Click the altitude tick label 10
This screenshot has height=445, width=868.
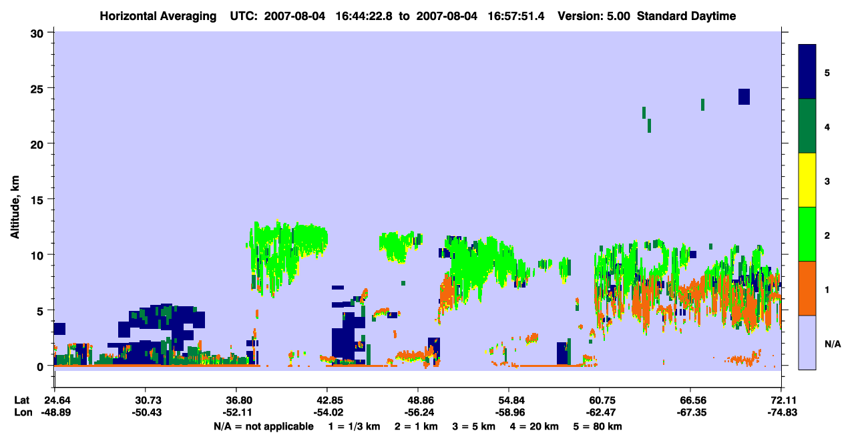click(39, 255)
